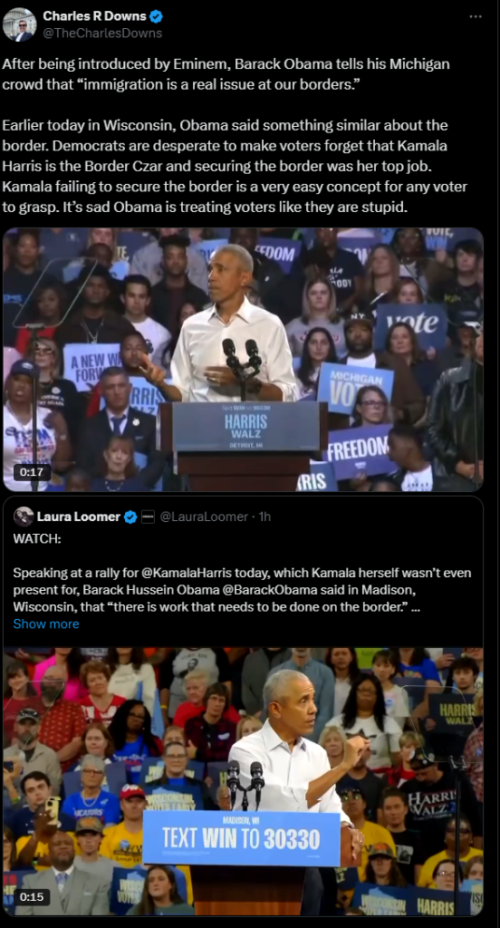This screenshot has height=928, width=500.
Task: Click the 0:17 video duration label
Action: pos(31,473)
